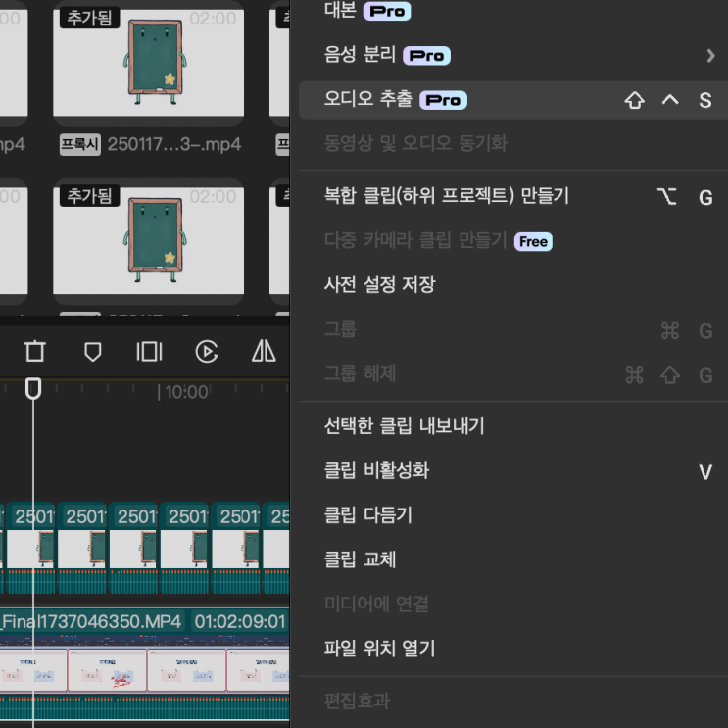728x728 pixels.
Task: Click the Pro badge next to 오디오 추출
Action: coord(443,100)
